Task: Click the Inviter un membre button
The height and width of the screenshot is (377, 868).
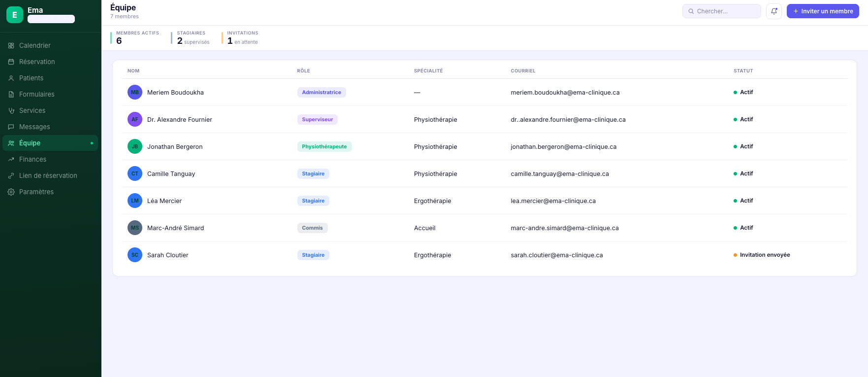Action: coord(823,11)
